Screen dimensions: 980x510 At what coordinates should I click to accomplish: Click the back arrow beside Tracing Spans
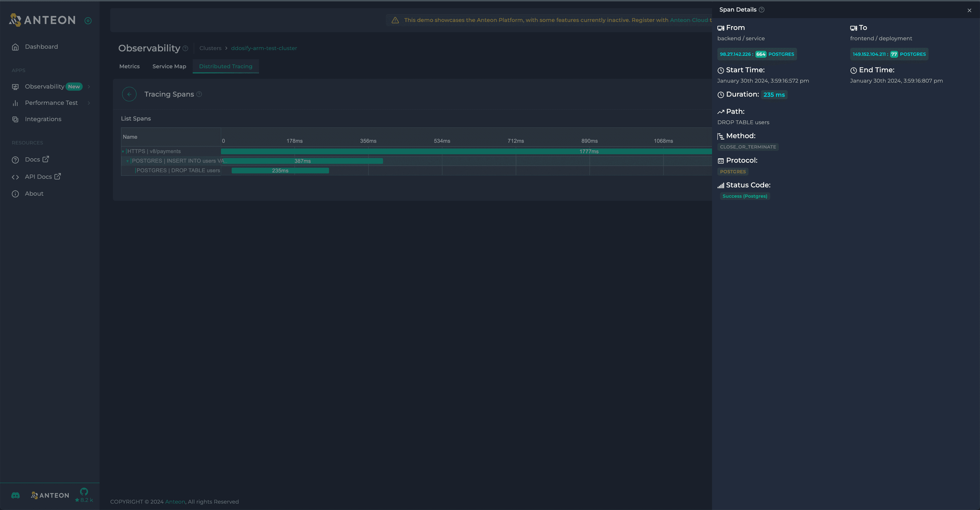tap(129, 94)
